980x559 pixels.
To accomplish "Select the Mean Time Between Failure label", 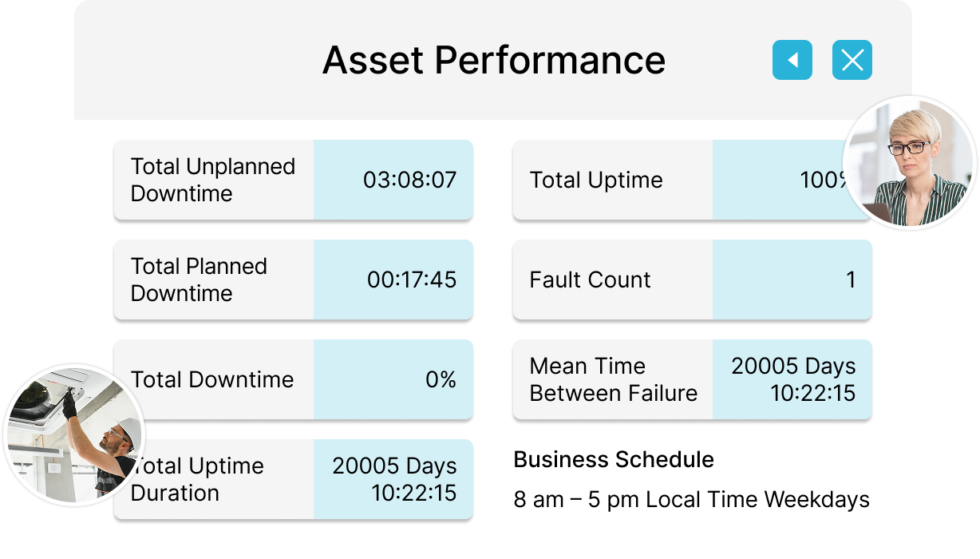I will 613,379.
